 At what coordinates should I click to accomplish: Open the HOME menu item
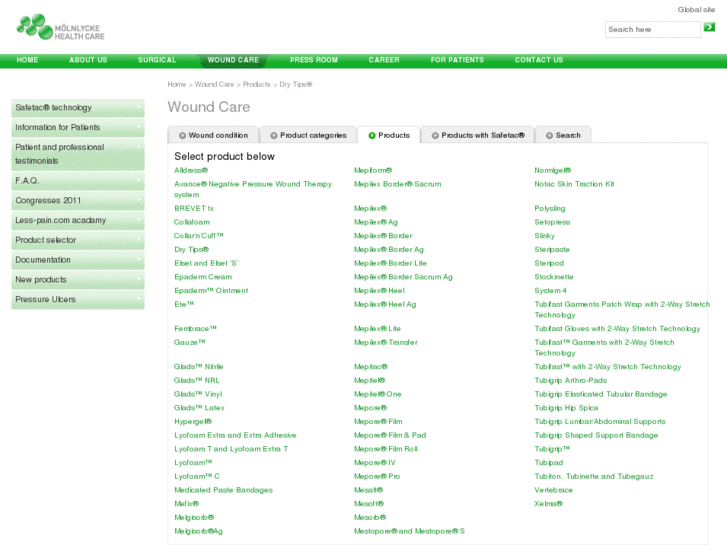point(27,60)
